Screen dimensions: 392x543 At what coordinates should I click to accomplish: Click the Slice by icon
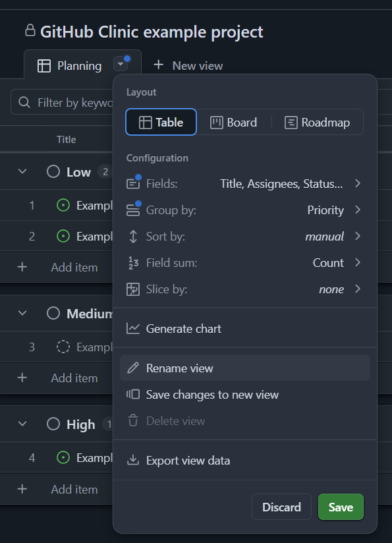tap(133, 289)
